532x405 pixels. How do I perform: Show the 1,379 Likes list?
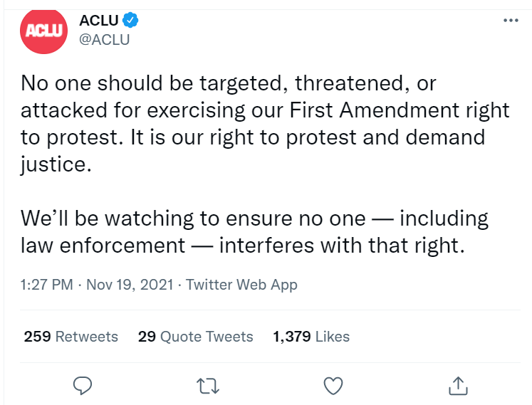(311, 337)
